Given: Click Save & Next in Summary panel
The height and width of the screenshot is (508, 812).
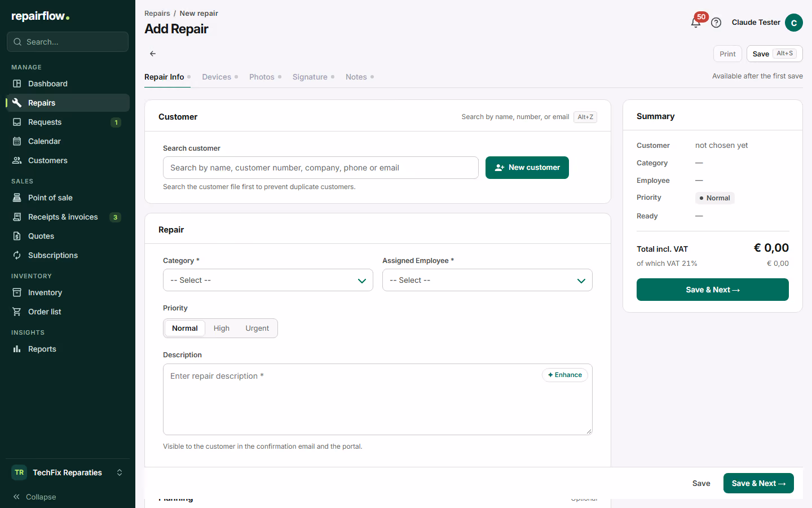Looking at the screenshot, I should tap(713, 290).
